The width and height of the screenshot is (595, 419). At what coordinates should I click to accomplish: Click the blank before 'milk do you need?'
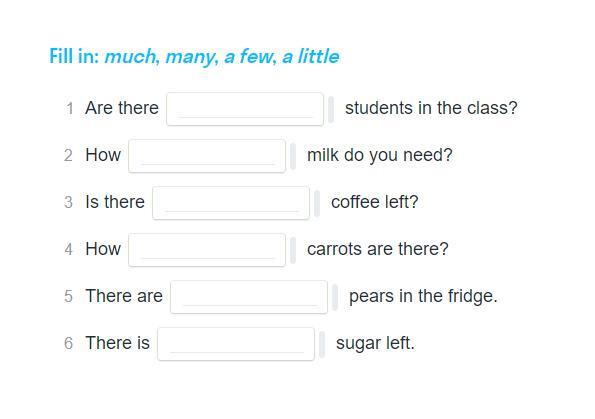click(x=207, y=156)
